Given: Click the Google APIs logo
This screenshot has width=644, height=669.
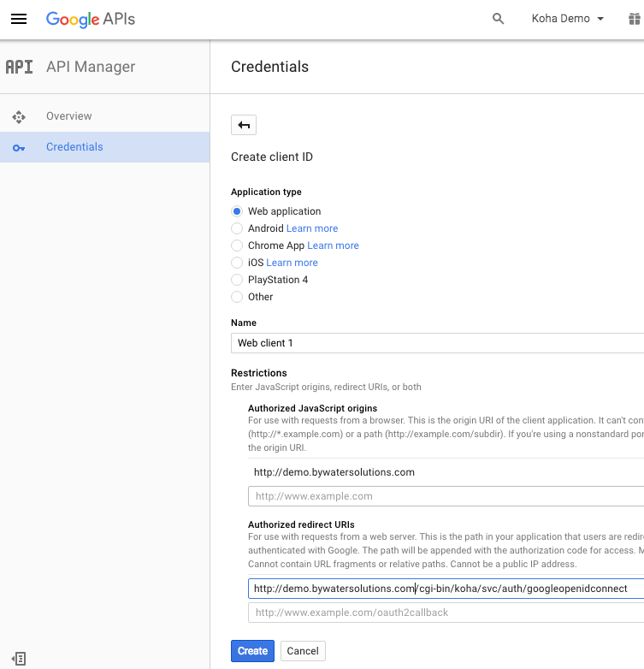Looking at the screenshot, I should point(91,19).
